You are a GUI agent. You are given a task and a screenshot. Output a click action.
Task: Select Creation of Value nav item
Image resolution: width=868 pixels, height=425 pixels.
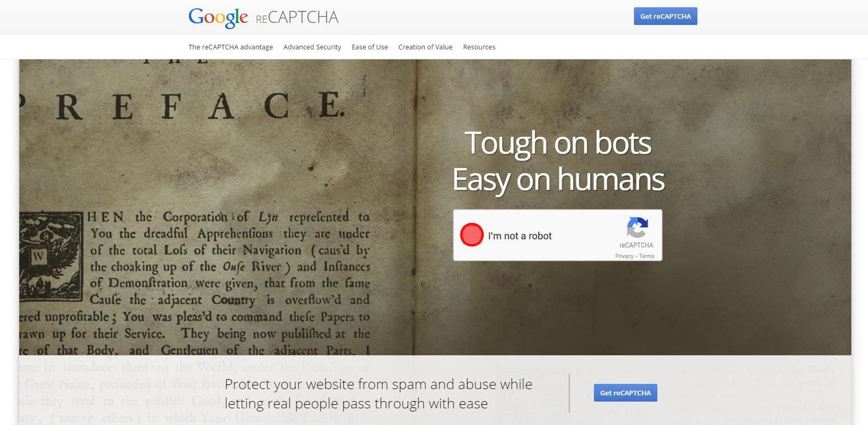point(425,47)
